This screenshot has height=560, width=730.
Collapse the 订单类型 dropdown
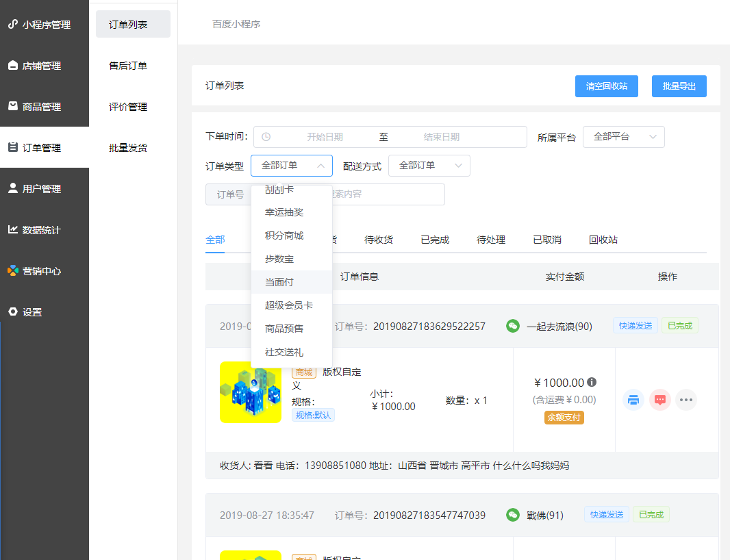point(292,166)
